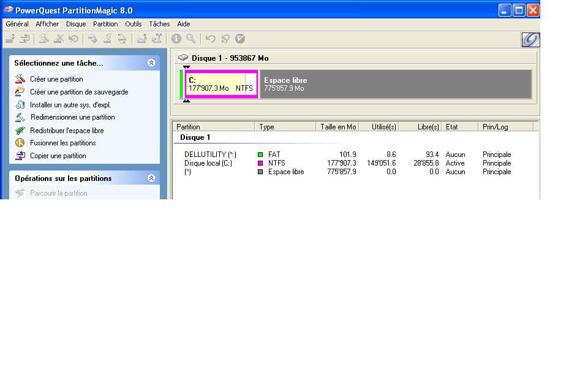Open the Tâches menu
The image size is (588, 368).
coord(159,24)
